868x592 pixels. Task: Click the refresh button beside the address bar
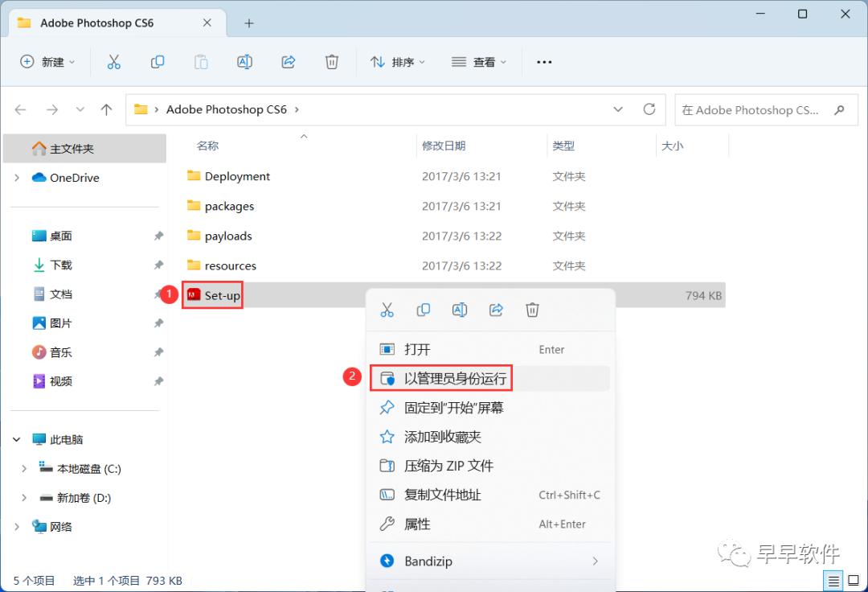pos(649,109)
